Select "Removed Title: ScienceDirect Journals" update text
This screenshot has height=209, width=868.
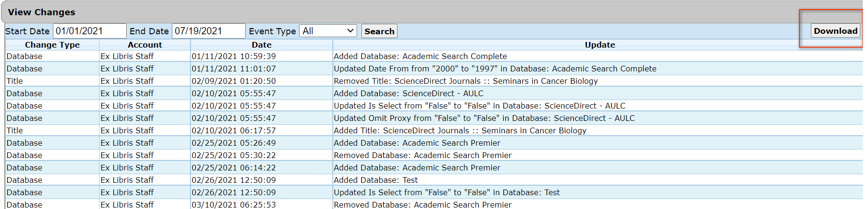point(465,81)
